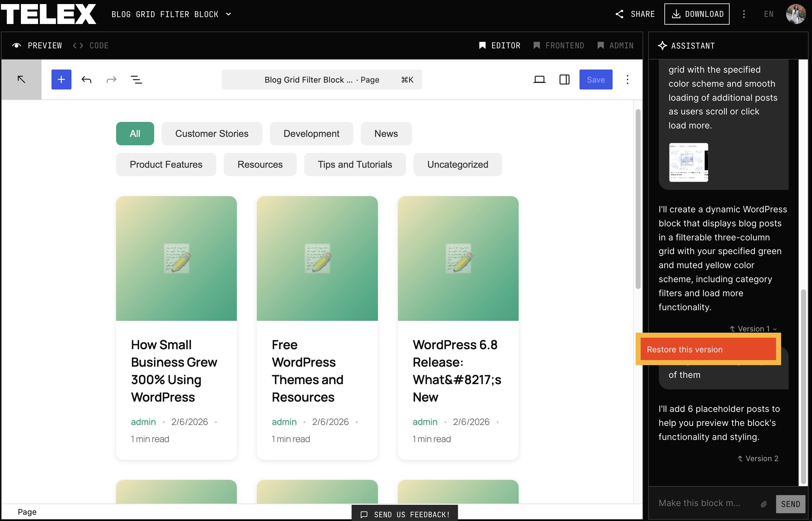Click the attachment paperclip icon in chat
Screen dimensions: 812x521
(x=764, y=504)
